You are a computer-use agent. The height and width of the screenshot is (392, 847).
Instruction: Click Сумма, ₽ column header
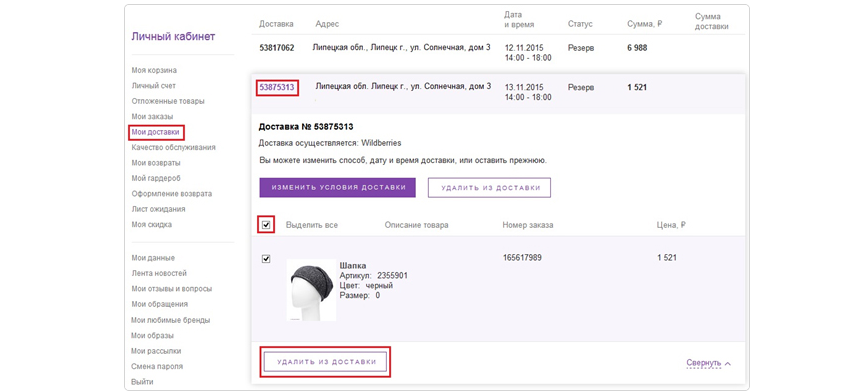tap(644, 24)
